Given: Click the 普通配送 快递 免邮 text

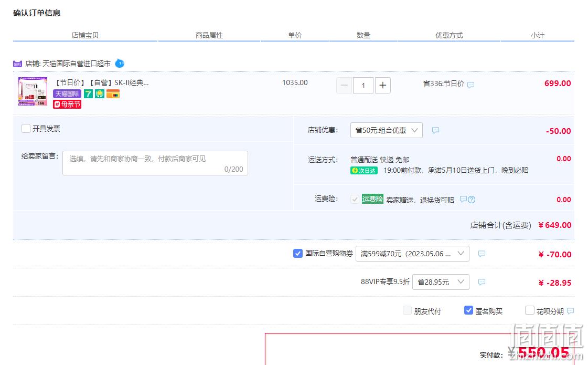Looking at the screenshot, I should pos(380,160).
